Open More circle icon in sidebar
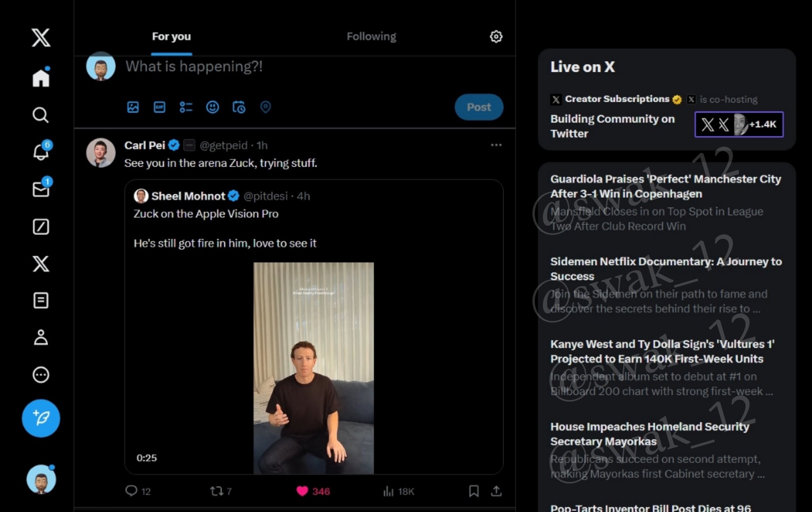812x512 pixels. tap(41, 375)
